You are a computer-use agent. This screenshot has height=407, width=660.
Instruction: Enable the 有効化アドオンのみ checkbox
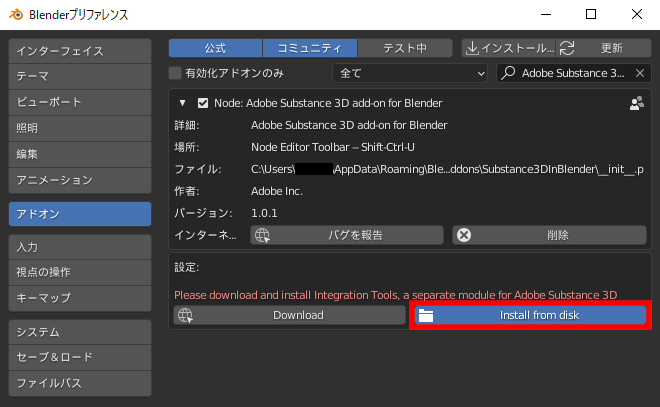tap(175, 73)
